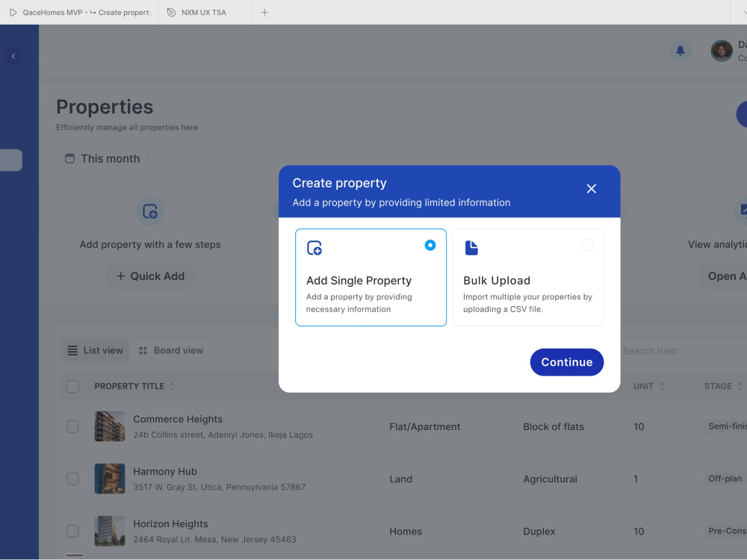The height and width of the screenshot is (560, 747).
Task: Click the Duplex cell
Action: pyautogui.click(x=539, y=532)
